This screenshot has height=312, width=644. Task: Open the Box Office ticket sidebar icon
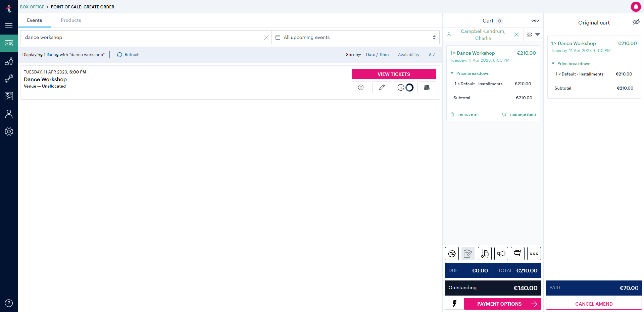coord(9,43)
